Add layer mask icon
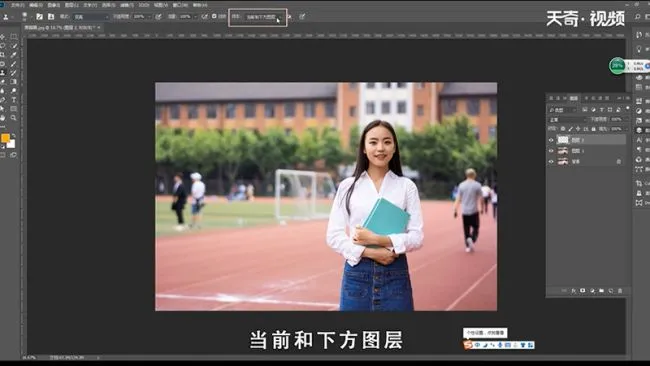This screenshot has width=650, height=366. [x=583, y=291]
